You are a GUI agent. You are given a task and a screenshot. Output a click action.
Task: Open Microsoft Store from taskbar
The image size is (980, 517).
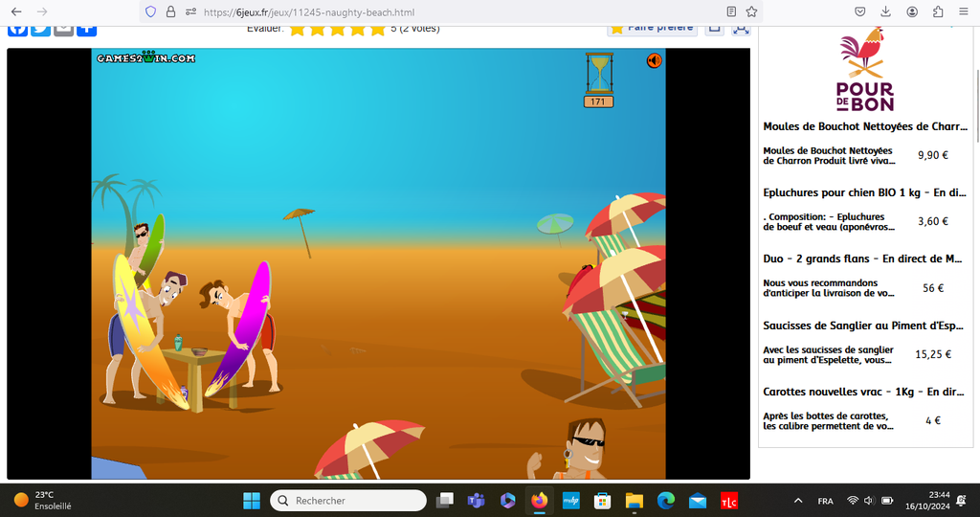(x=602, y=500)
